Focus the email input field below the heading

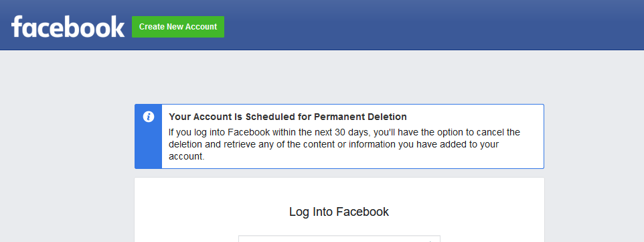[339, 239]
